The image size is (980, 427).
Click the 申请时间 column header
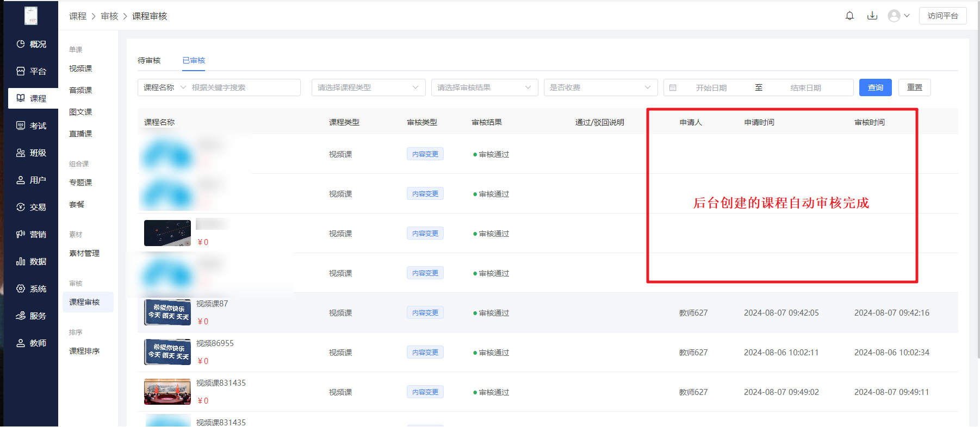[759, 122]
